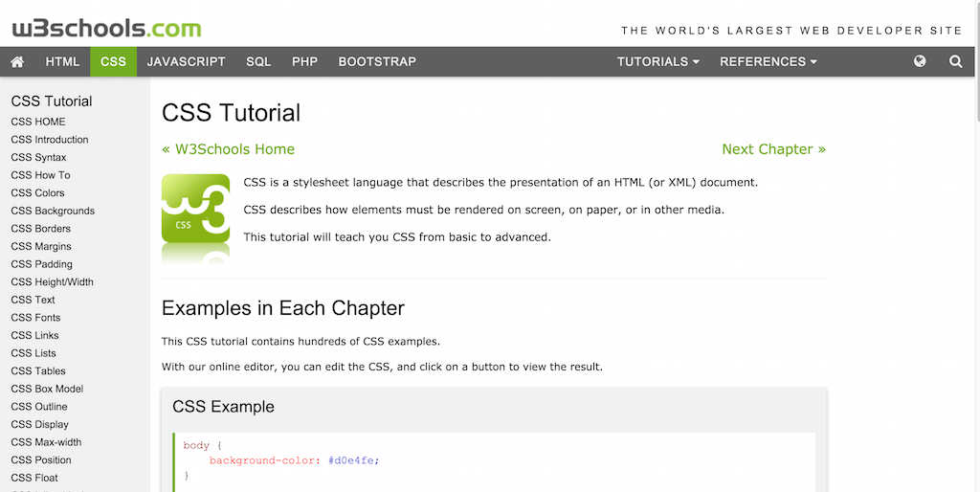The width and height of the screenshot is (980, 492).
Task: Click the main CSS Tutorial page heading
Action: click(232, 113)
